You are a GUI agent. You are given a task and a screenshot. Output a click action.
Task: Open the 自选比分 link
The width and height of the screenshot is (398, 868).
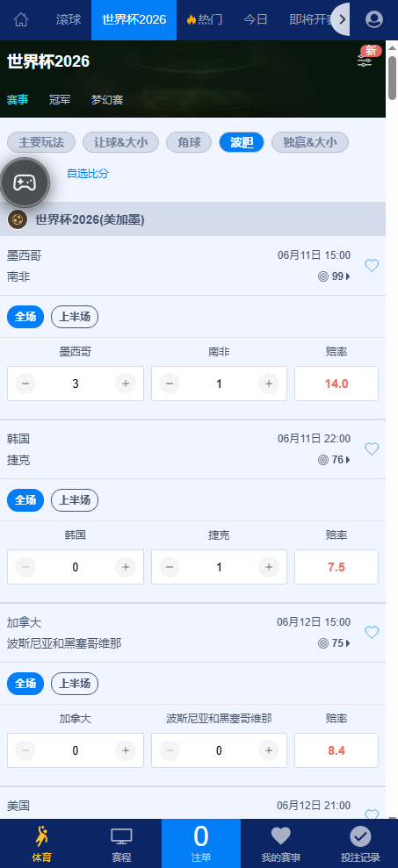point(88,174)
